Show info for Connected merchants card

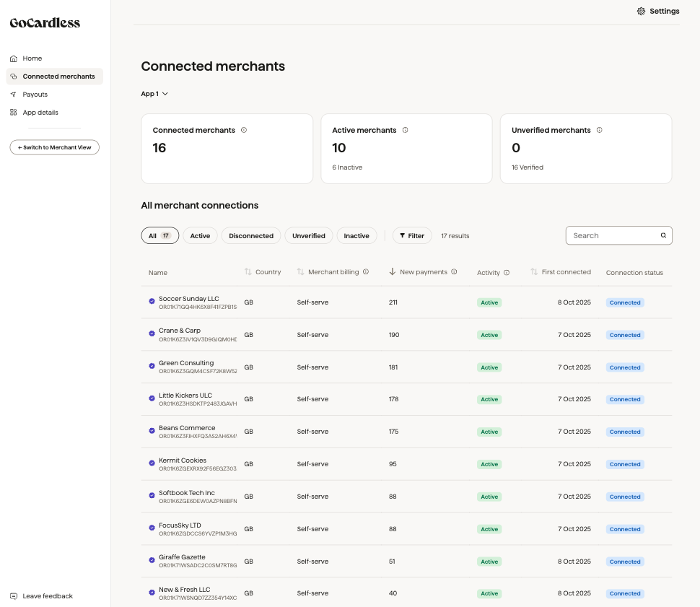244,130
